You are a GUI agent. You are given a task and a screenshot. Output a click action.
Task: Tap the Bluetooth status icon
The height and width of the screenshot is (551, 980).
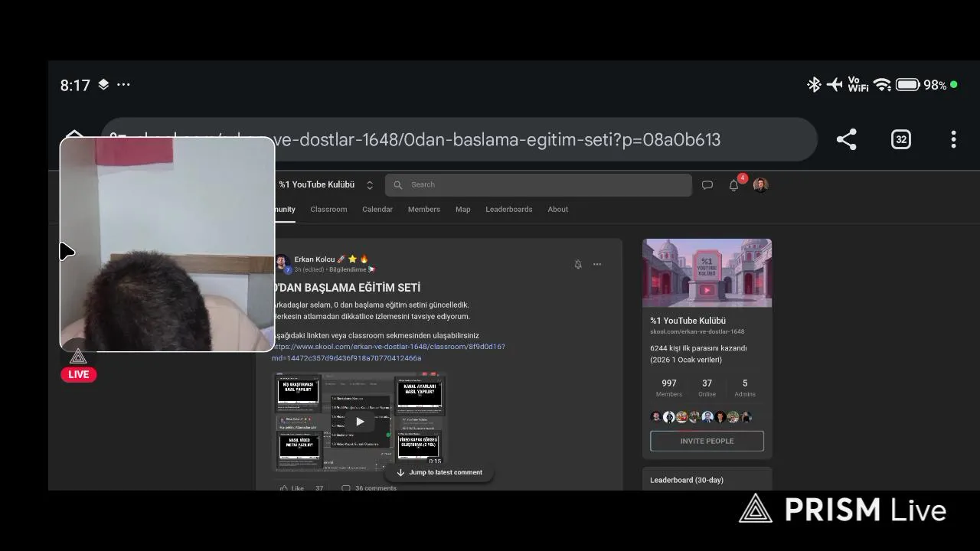click(x=814, y=85)
